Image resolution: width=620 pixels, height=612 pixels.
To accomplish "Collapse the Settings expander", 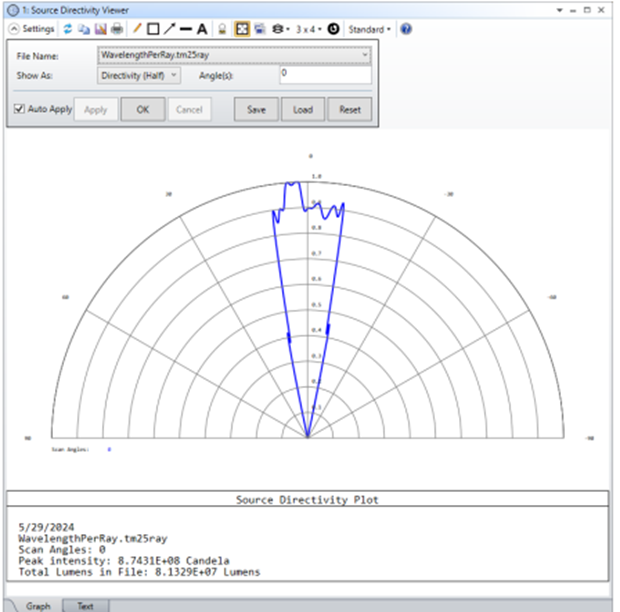I will coord(14,29).
